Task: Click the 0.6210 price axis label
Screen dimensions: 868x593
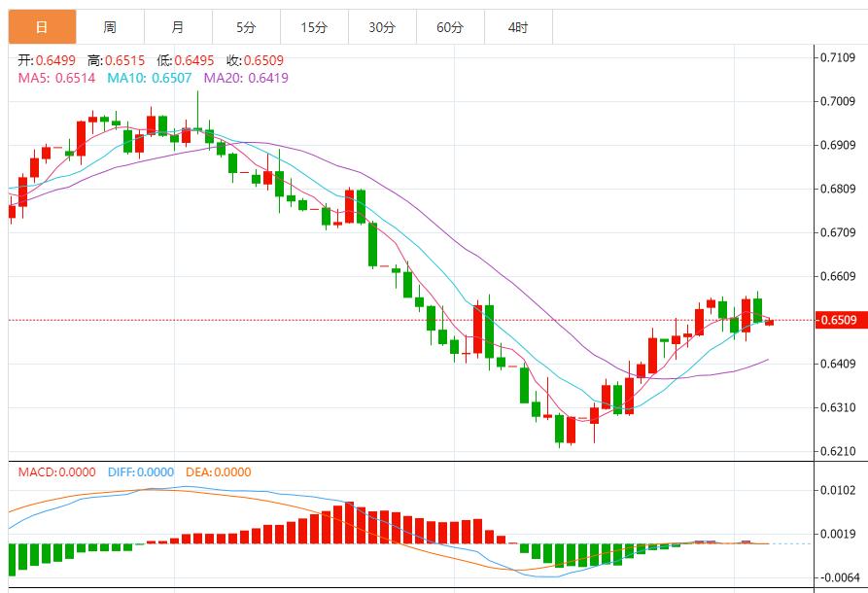Action: pyautogui.click(x=838, y=451)
